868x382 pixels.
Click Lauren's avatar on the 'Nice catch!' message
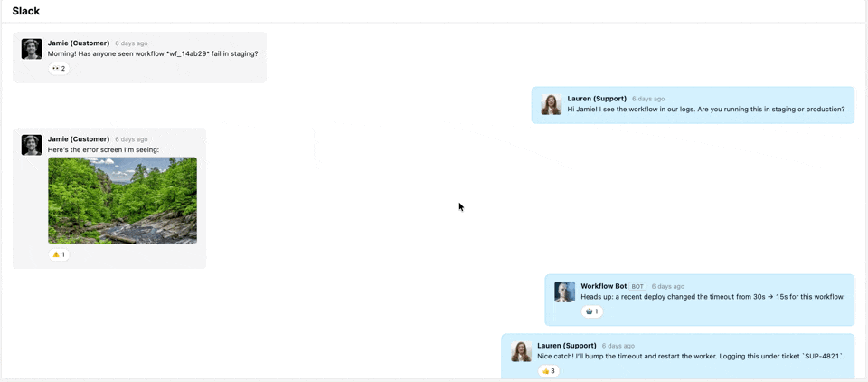[521, 351]
